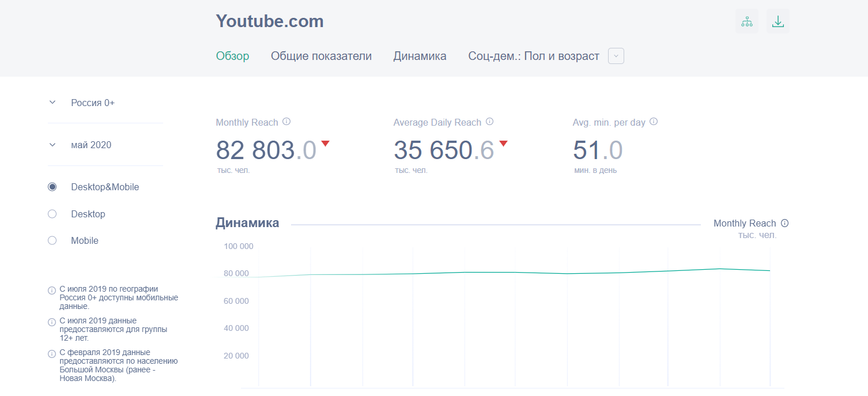
Task: Click the red down arrow beside 82 803.0
Action: pos(326,144)
